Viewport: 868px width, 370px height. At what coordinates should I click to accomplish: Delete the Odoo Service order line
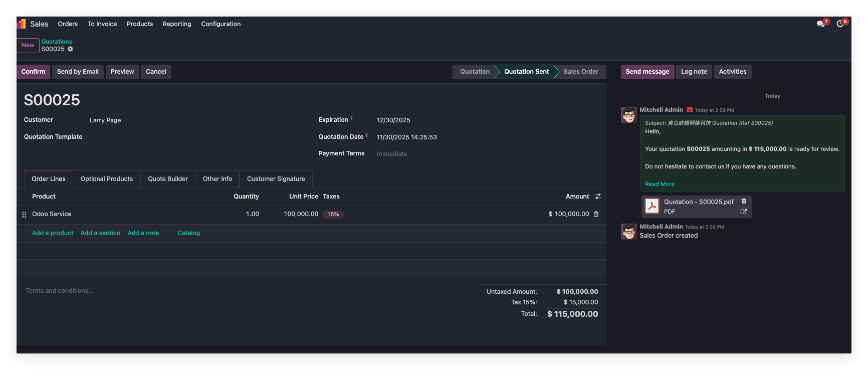[596, 214]
